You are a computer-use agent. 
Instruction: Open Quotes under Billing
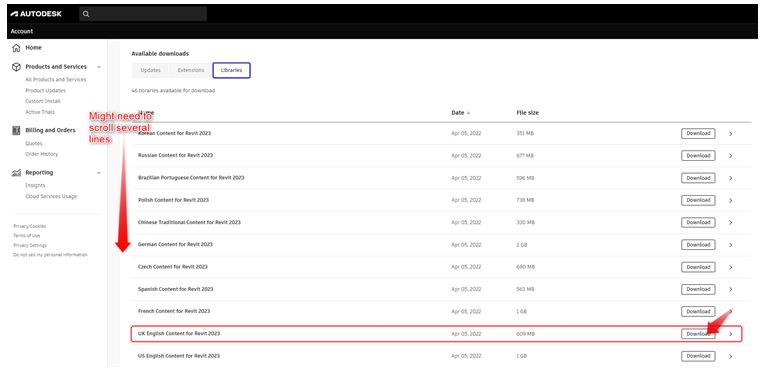(x=34, y=143)
